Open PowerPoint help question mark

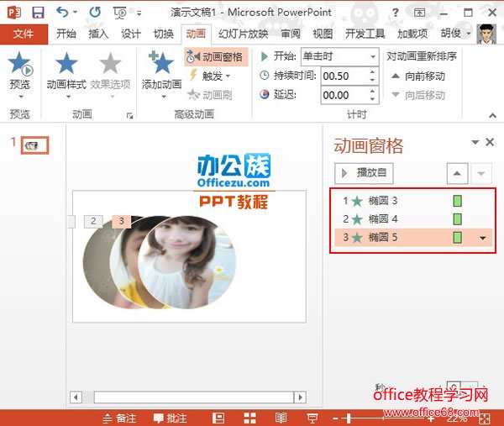click(x=396, y=13)
